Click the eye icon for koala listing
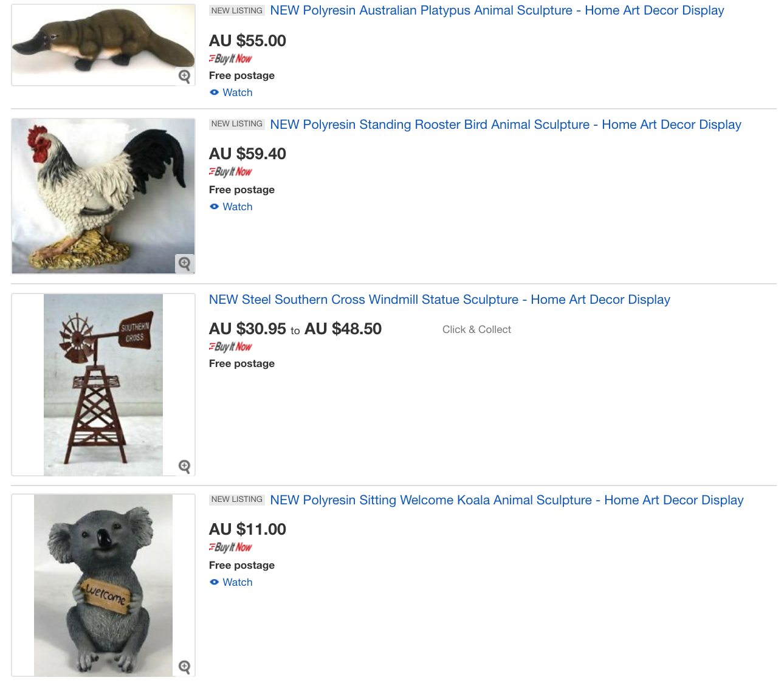 pyautogui.click(x=214, y=582)
